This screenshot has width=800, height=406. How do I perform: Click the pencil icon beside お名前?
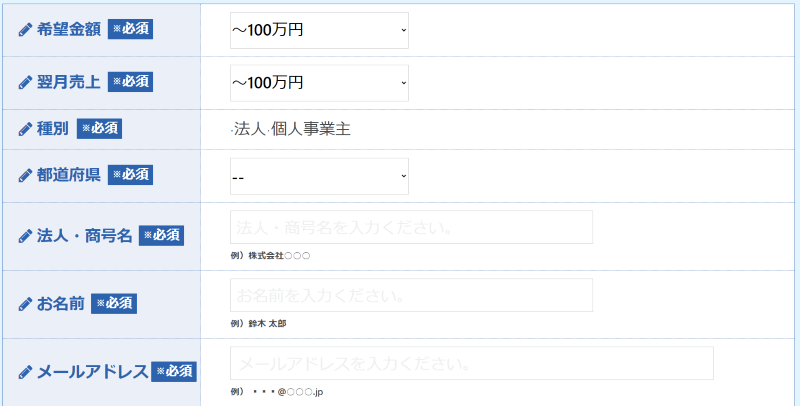(x=26, y=304)
